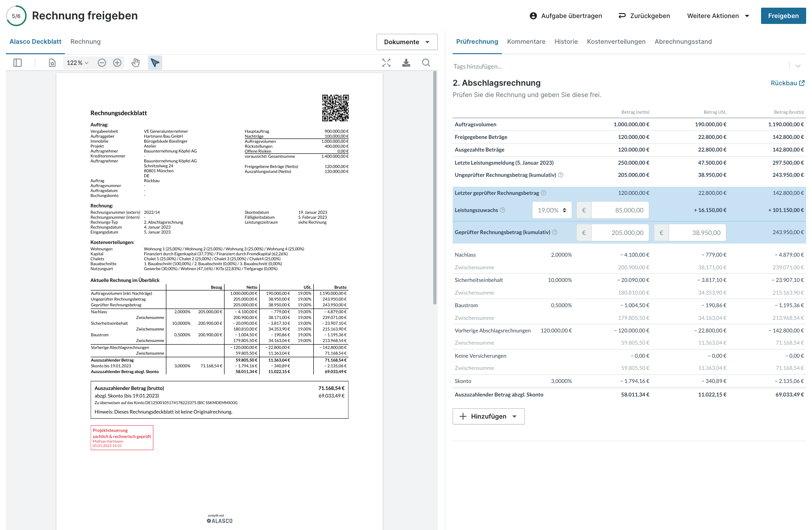Enter fullscreen document view
This screenshot has height=530, width=812.
(386, 63)
